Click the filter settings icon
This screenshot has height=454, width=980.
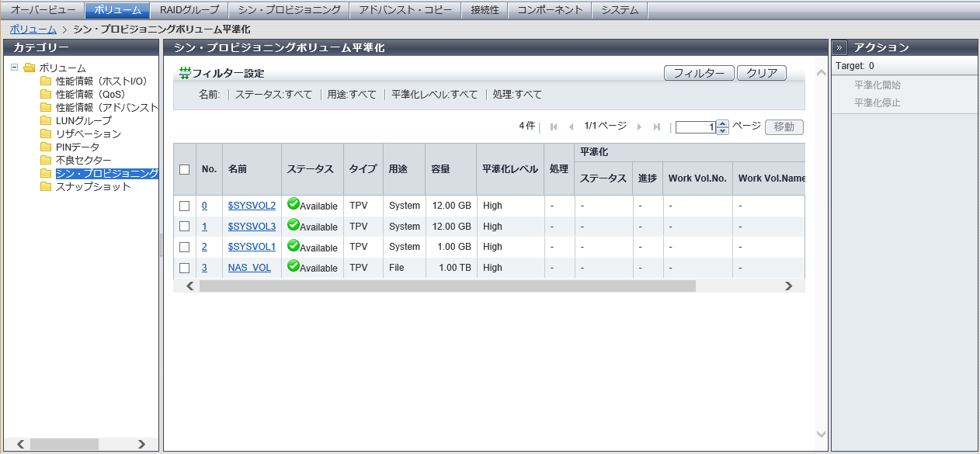[185, 73]
